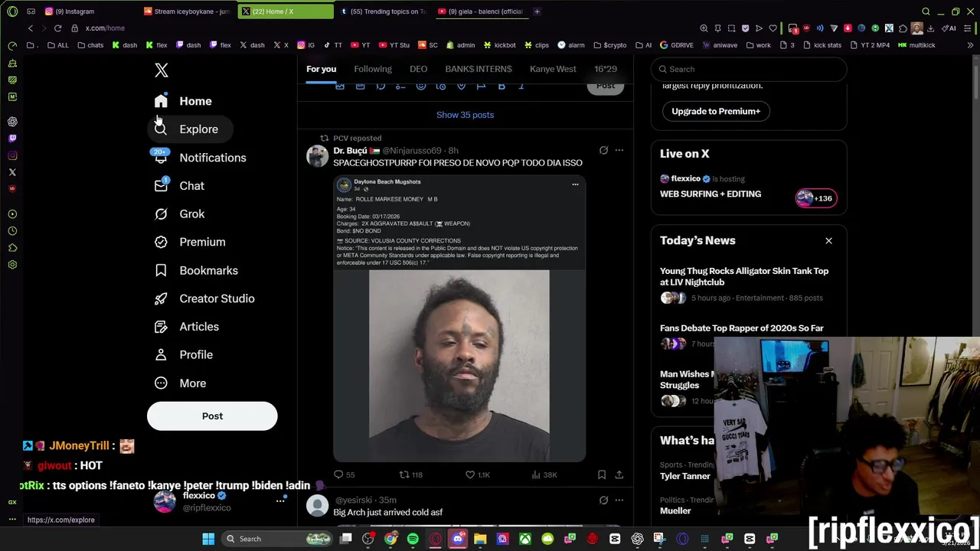Open Grok in the sidebar
Image resolution: width=980 pixels, height=551 pixels.
coord(179,214)
